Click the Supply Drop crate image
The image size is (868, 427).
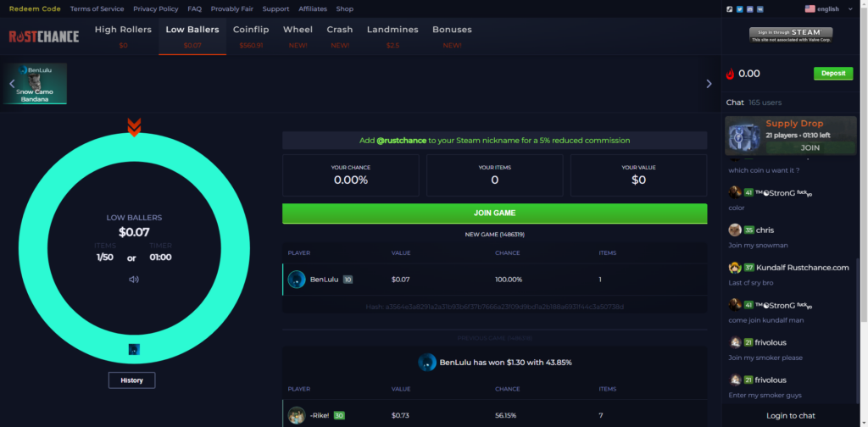tap(744, 136)
